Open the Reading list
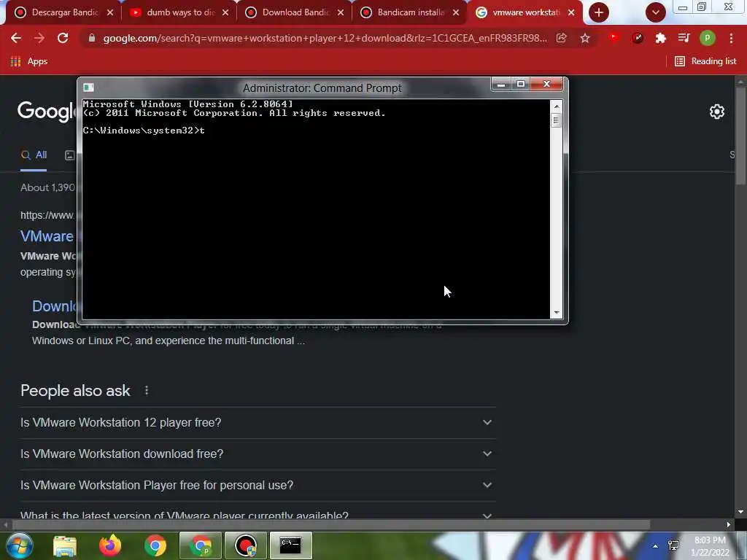This screenshot has height=560, width=747. [x=705, y=61]
